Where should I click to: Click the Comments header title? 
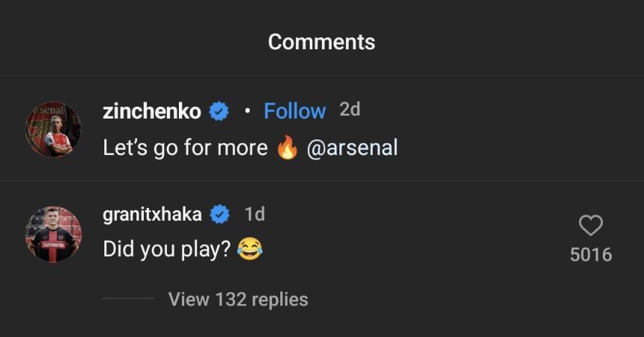(x=322, y=42)
